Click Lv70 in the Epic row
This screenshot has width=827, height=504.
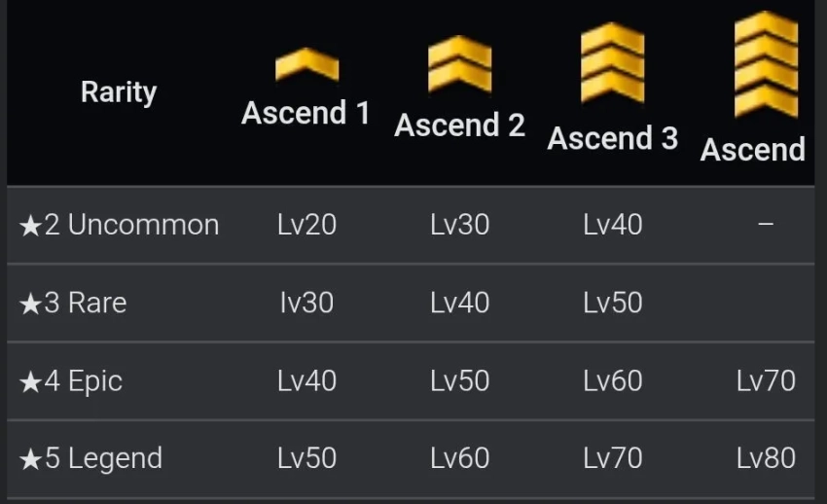coord(766,380)
